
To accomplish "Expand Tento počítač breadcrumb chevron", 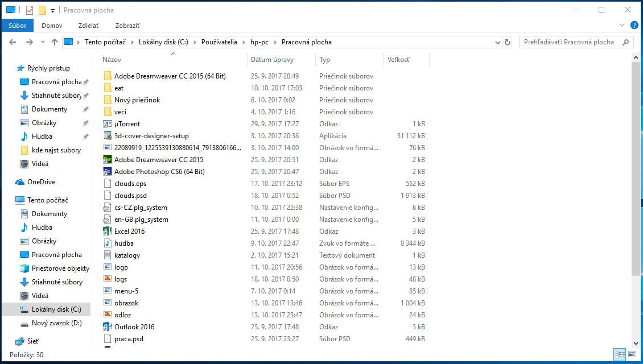I will (x=133, y=42).
